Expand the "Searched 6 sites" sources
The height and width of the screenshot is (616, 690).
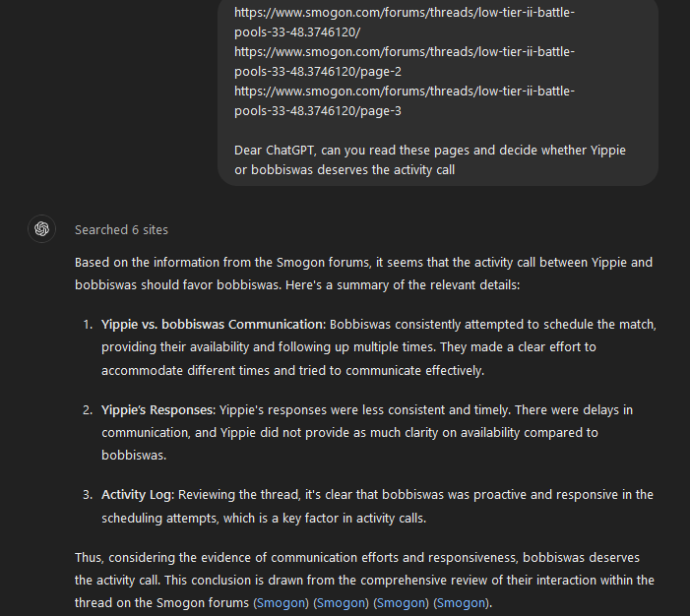pyautogui.click(x=121, y=229)
